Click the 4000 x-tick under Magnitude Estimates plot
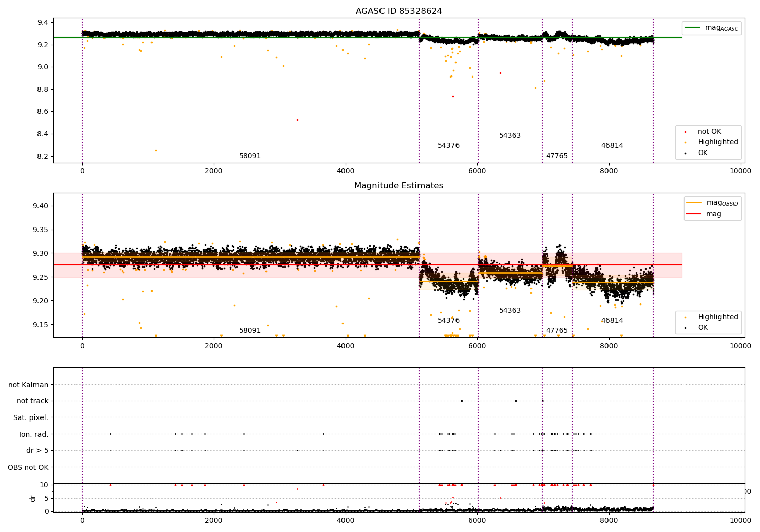The width and height of the screenshot is (760, 532). coord(346,346)
